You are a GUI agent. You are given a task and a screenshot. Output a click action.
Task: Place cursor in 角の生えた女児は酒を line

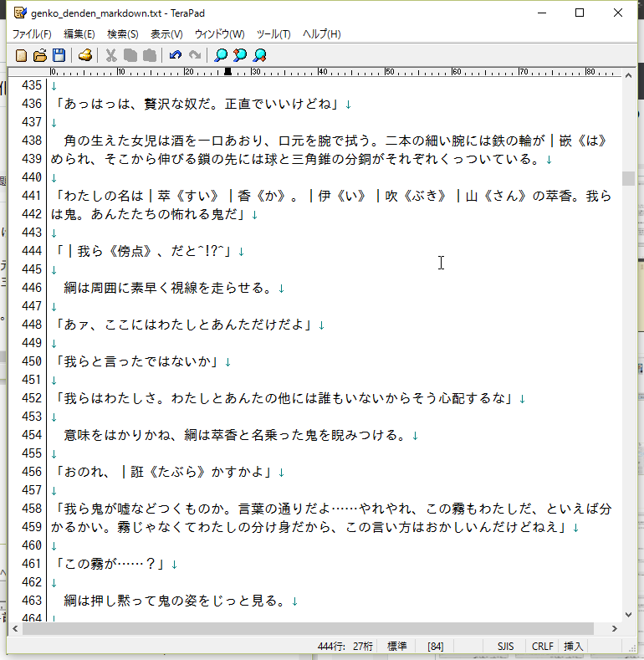tap(335, 141)
